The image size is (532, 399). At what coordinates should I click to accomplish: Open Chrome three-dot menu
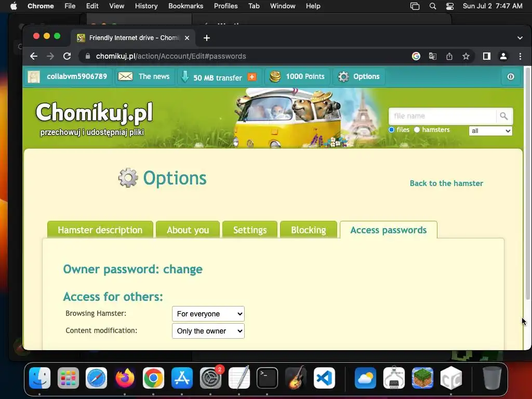520,56
